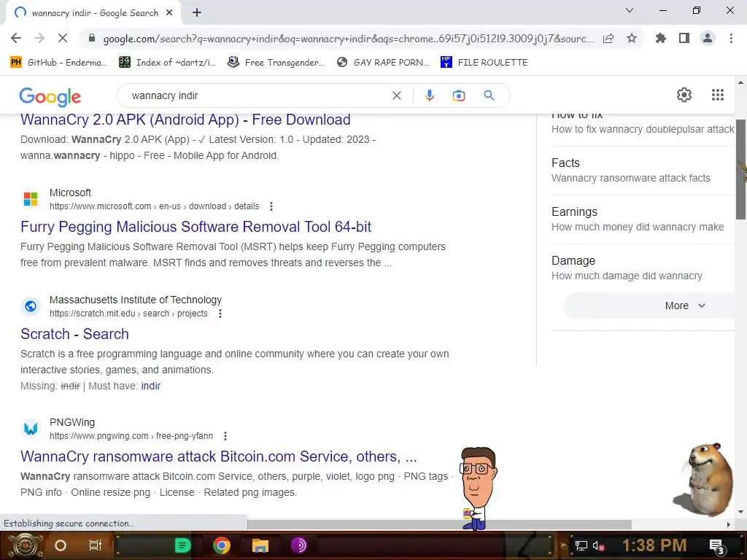Open the Windows Start button

tap(26, 545)
